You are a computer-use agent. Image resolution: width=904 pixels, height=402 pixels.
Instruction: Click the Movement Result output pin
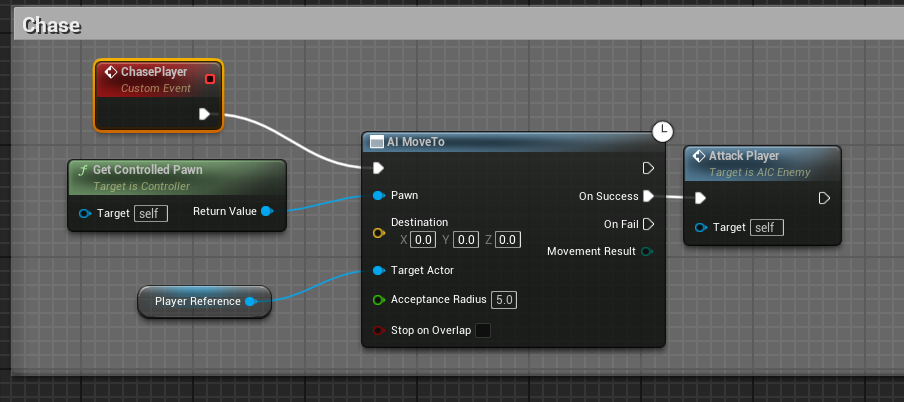[x=647, y=251]
